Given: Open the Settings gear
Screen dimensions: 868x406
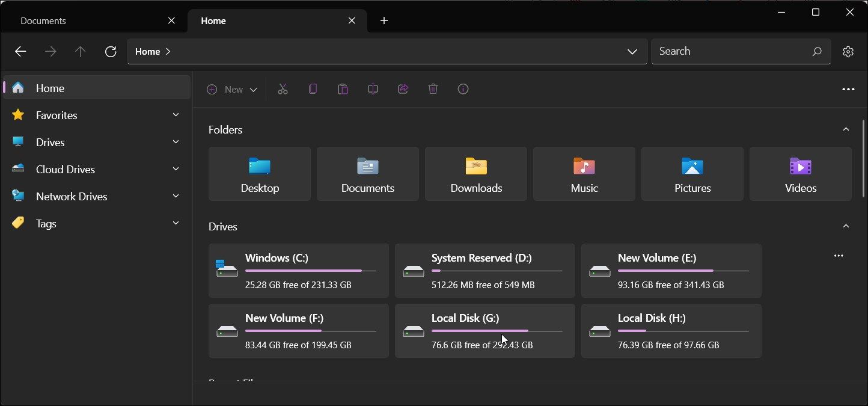Looking at the screenshot, I should coord(848,52).
